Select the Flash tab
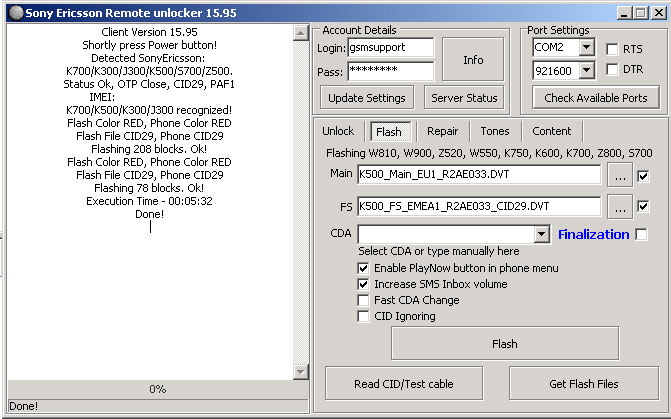 (x=389, y=132)
